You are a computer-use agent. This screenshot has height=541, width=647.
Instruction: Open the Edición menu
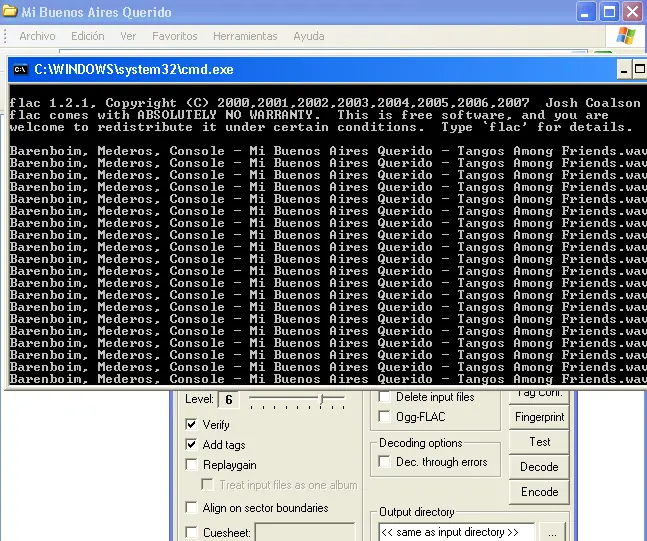tap(87, 36)
